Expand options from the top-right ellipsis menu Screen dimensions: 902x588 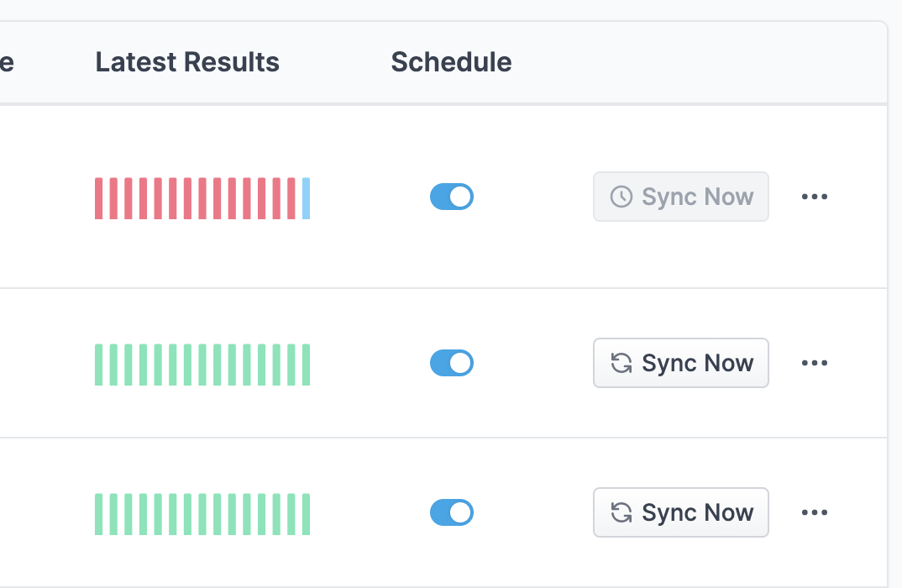(814, 197)
